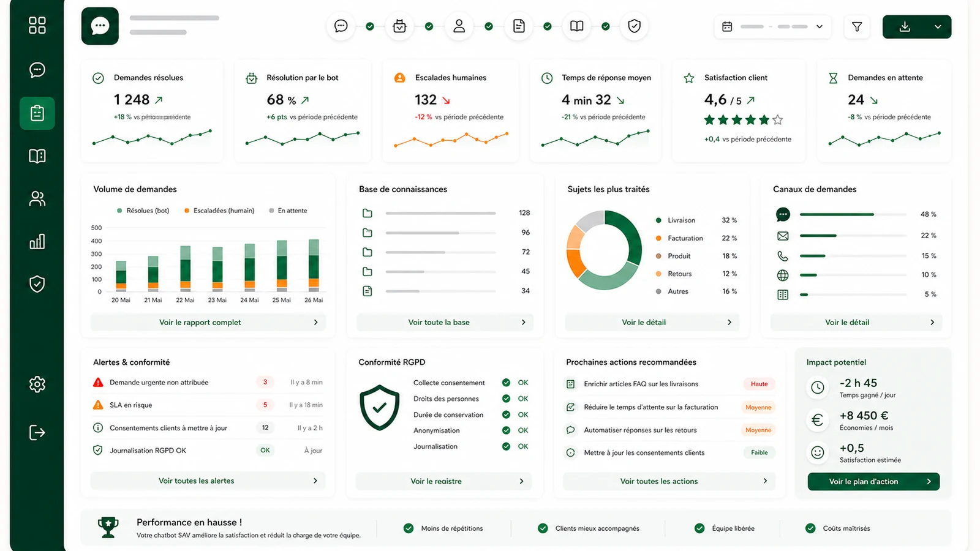Toggle the En attente chart legend
Screen dimensions: 980x551
click(288, 211)
